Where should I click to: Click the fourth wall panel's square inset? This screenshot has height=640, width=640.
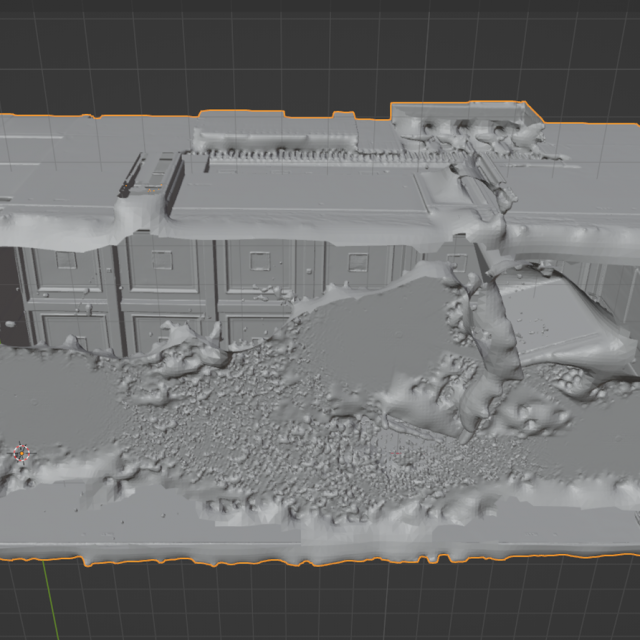click(355, 262)
